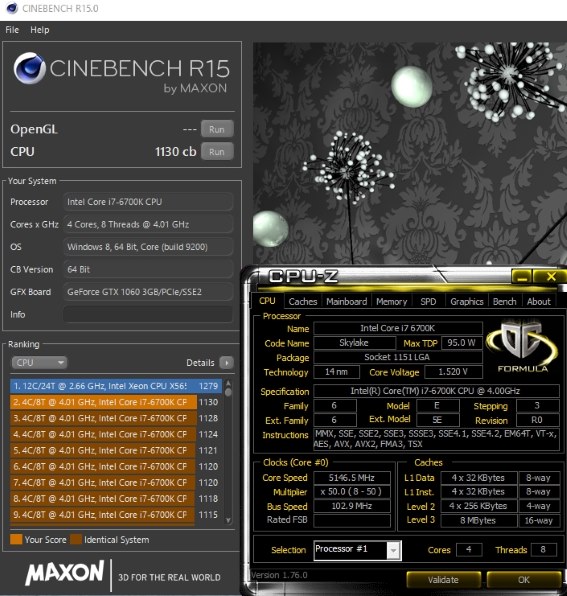Viewport: 567px width, 596px height.
Task: Click the CPU-Z Specification field
Action: click(x=436, y=391)
